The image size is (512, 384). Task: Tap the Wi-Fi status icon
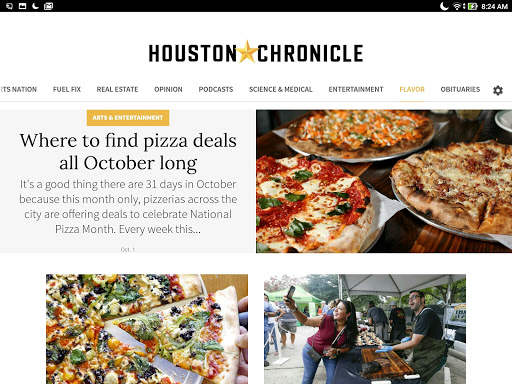457,6
